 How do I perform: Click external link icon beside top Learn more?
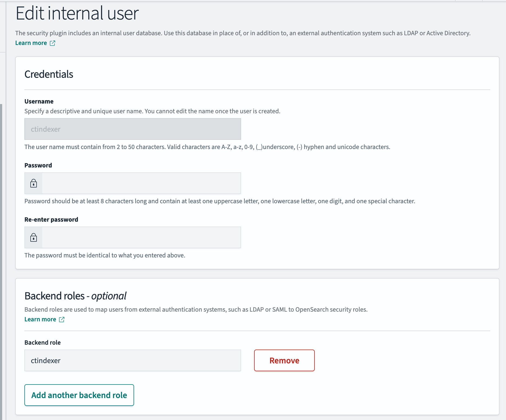click(53, 43)
